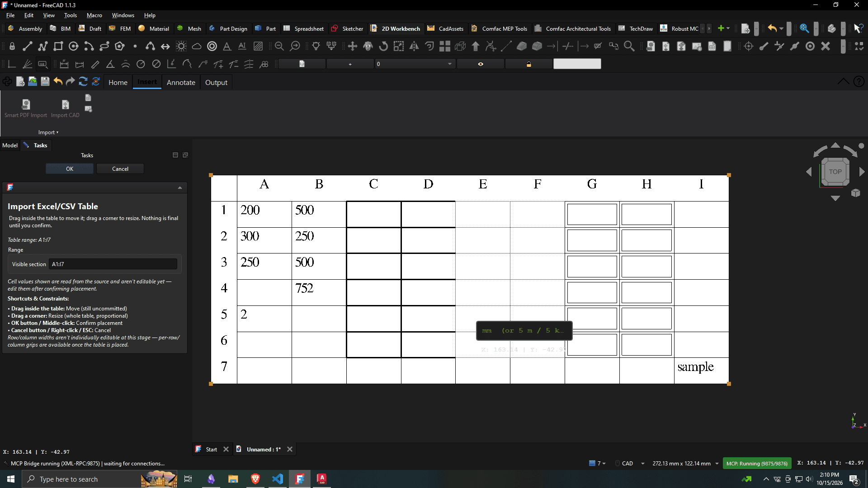Select the magnifier search tool in toolbar
The image size is (868, 488).
pyautogui.click(x=629, y=46)
